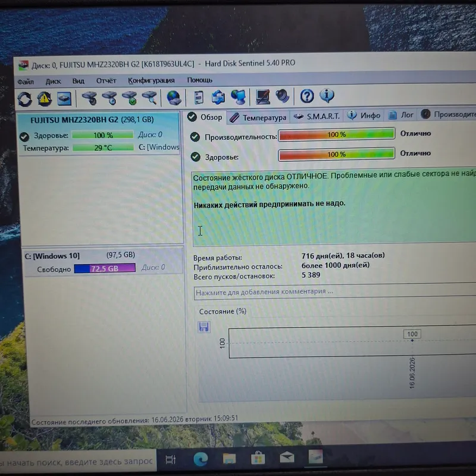This screenshot has width=476, height=476.
Task: Open the Диск menu
Action: click(x=53, y=82)
